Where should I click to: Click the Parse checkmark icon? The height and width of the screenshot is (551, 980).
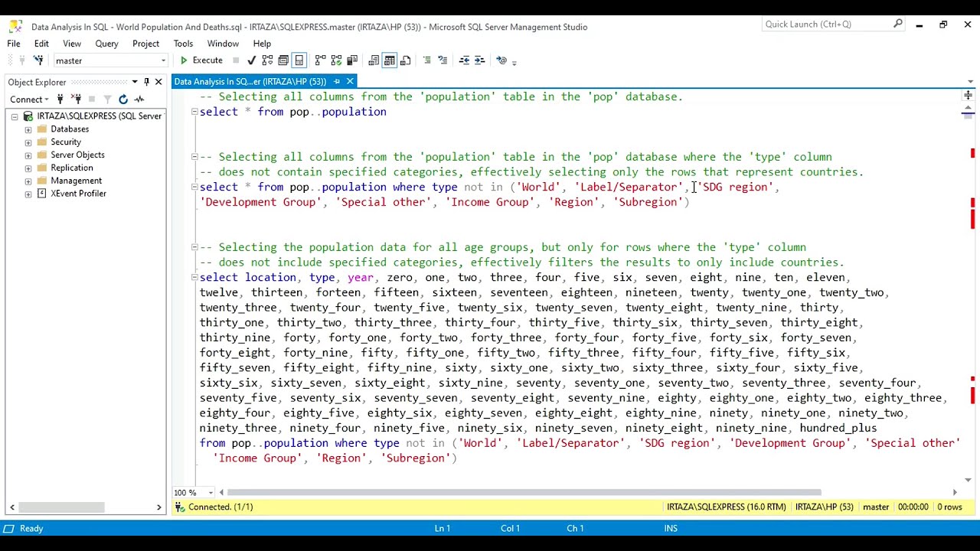[x=251, y=60]
